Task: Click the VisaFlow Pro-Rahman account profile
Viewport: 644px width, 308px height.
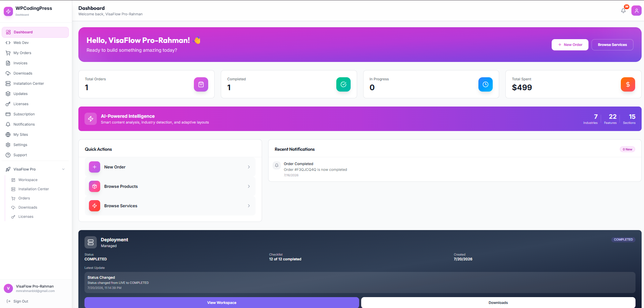Action: pyautogui.click(x=35, y=289)
